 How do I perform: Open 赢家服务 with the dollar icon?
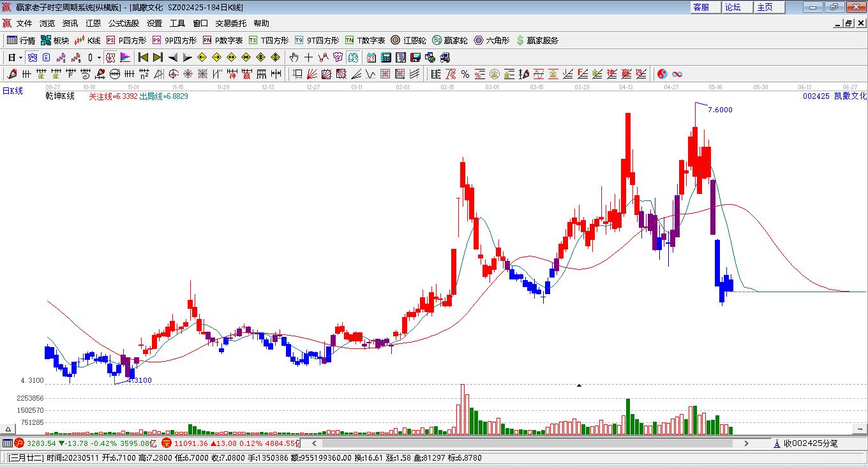click(537, 40)
